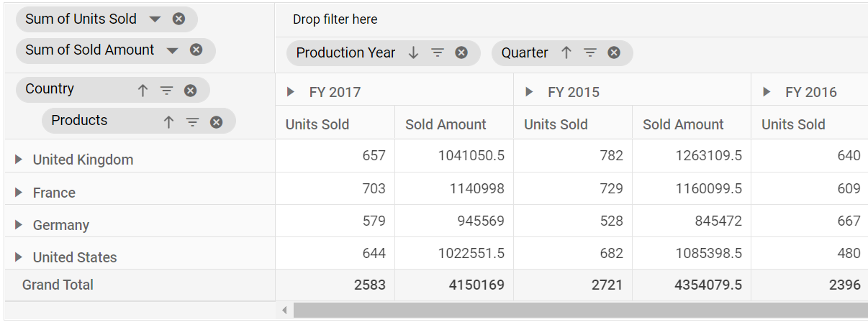
Task: Select grand total value 4354079.5
Action: tap(692, 285)
